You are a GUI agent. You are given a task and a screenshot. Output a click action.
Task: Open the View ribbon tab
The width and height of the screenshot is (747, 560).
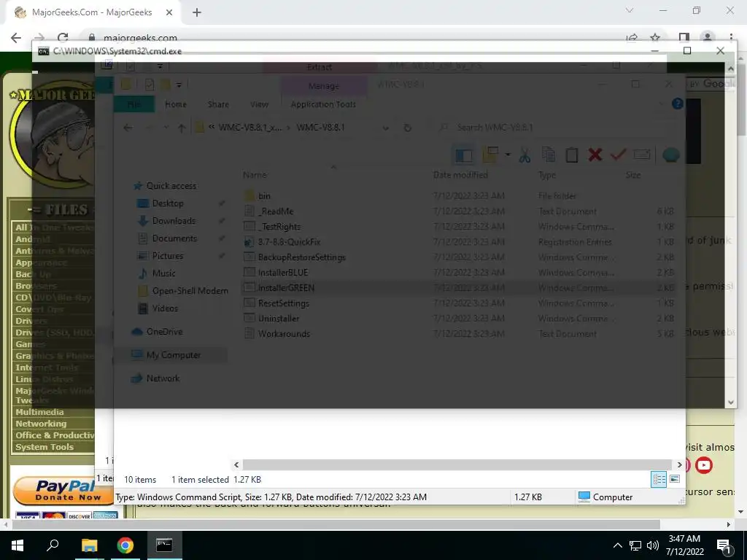point(259,104)
